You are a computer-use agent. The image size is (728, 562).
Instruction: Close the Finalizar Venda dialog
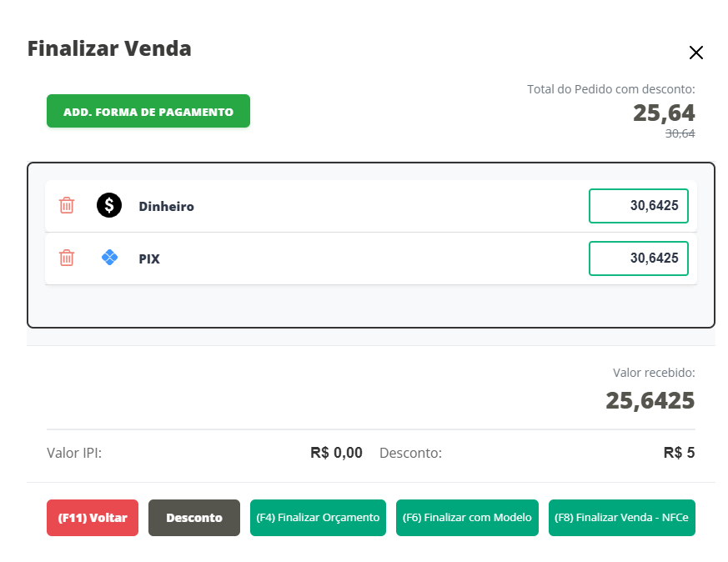(696, 53)
